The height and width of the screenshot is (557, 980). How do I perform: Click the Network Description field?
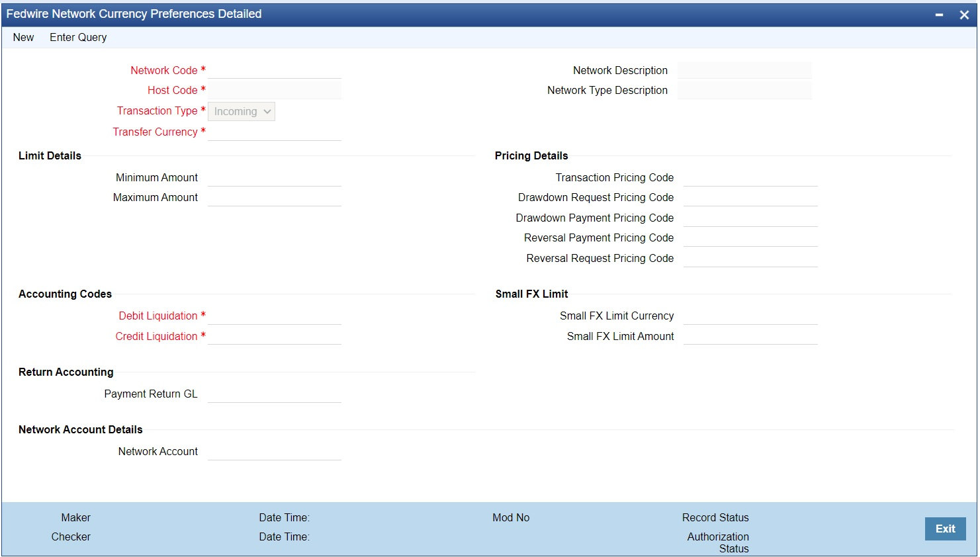(744, 70)
